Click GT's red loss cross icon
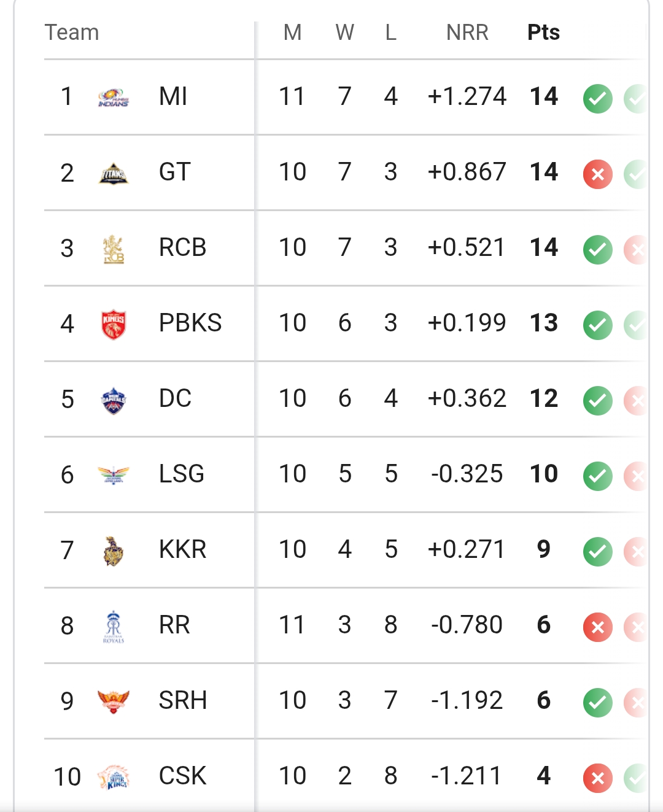The image size is (663, 812). point(598,174)
